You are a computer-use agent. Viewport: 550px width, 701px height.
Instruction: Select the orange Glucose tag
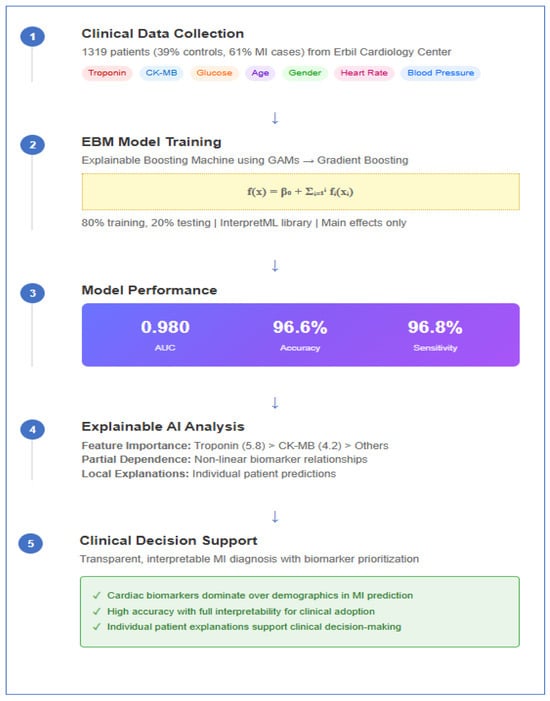point(214,73)
